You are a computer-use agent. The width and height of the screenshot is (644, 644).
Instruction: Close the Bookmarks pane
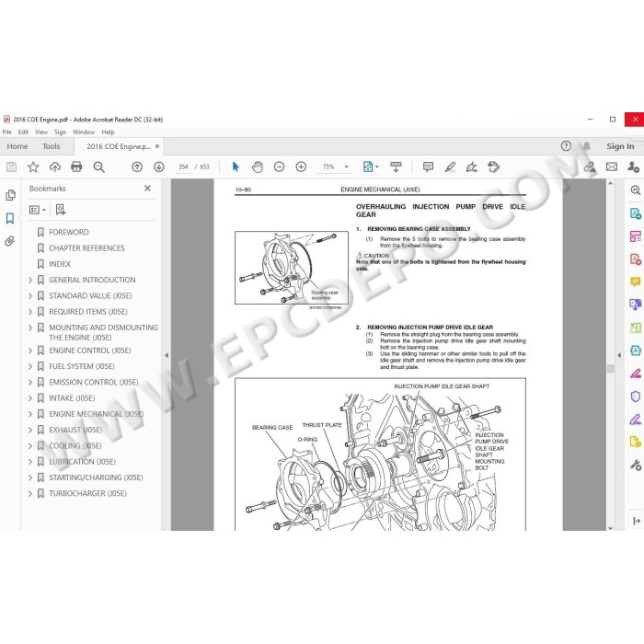point(147,188)
